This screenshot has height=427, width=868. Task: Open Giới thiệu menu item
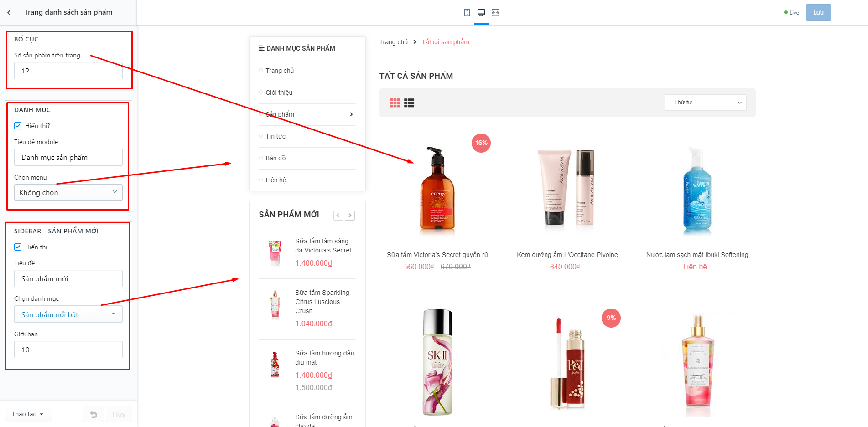click(x=279, y=93)
